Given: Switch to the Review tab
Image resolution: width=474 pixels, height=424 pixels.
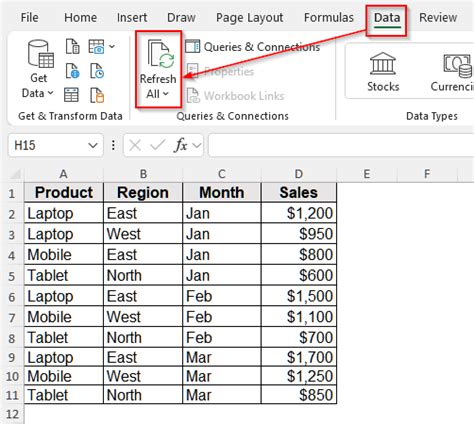Looking at the screenshot, I should click(x=438, y=17).
